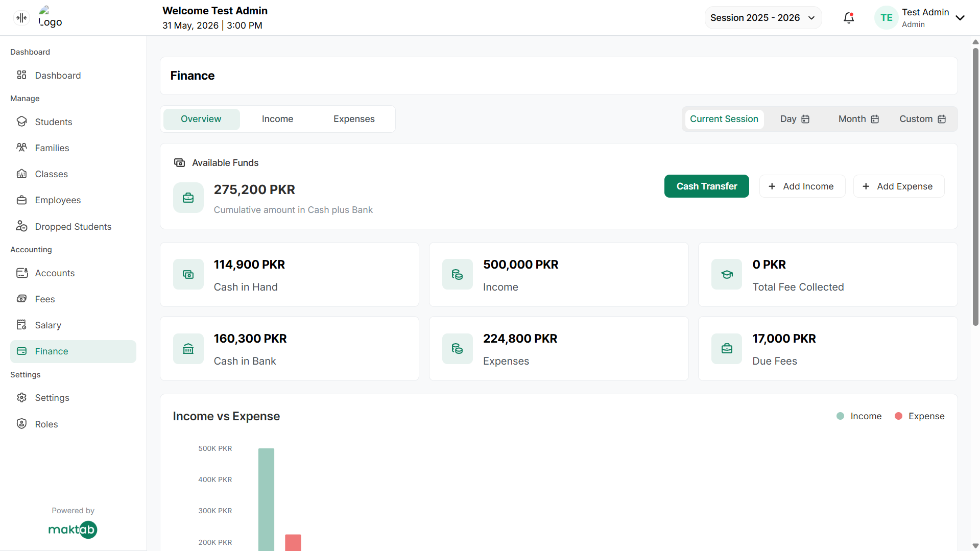
Task: Click the green income bar in the chart
Action: [x=266, y=499]
